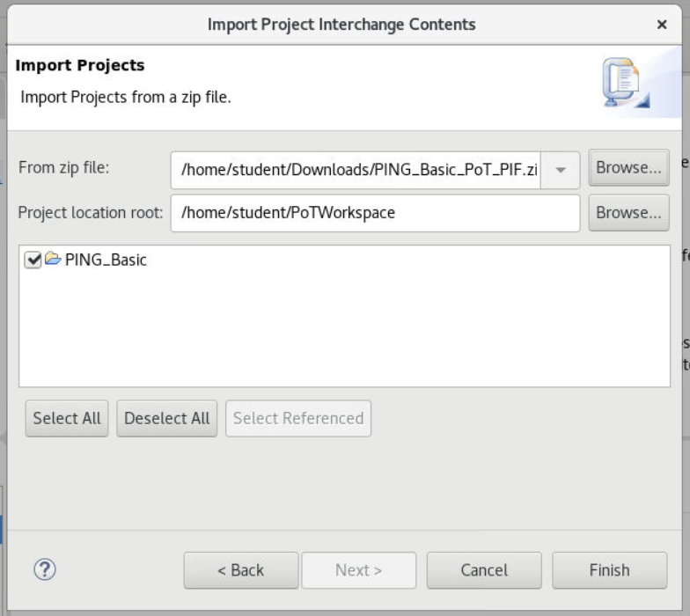Click Finish to import the project

point(609,570)
